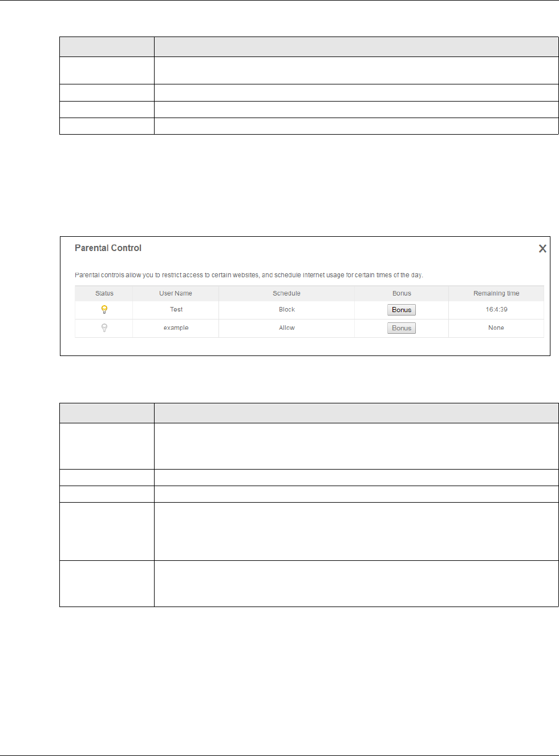The image size is (559, 756).
Task: Click the remaining time 'None'
Action: (496, 328)
